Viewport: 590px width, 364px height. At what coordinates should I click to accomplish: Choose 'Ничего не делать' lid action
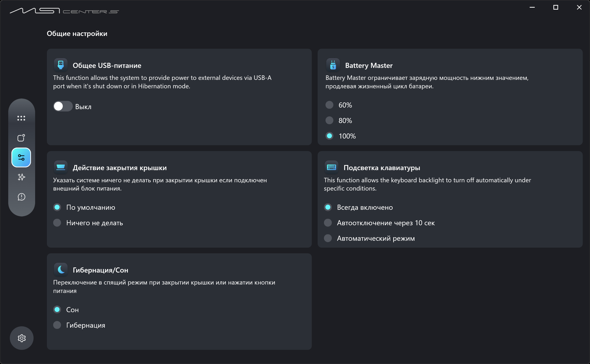pyautogui.click(x=57, y=223)
